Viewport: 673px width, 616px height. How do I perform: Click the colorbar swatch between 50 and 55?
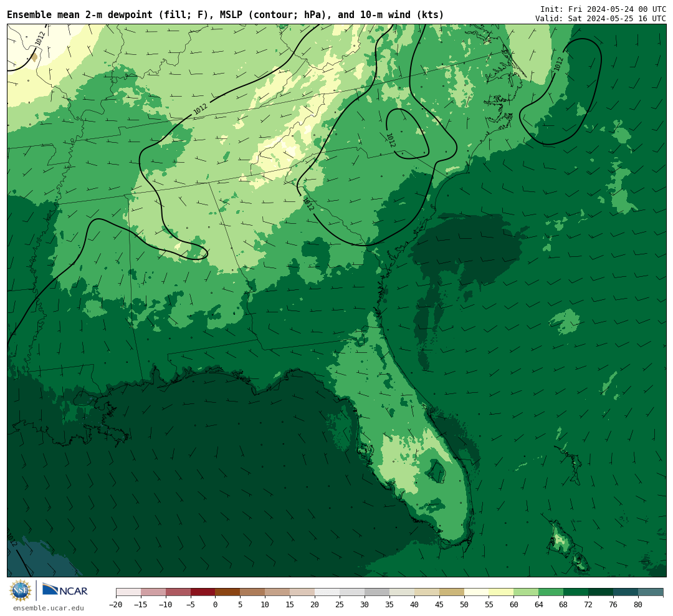coord(477,592)
